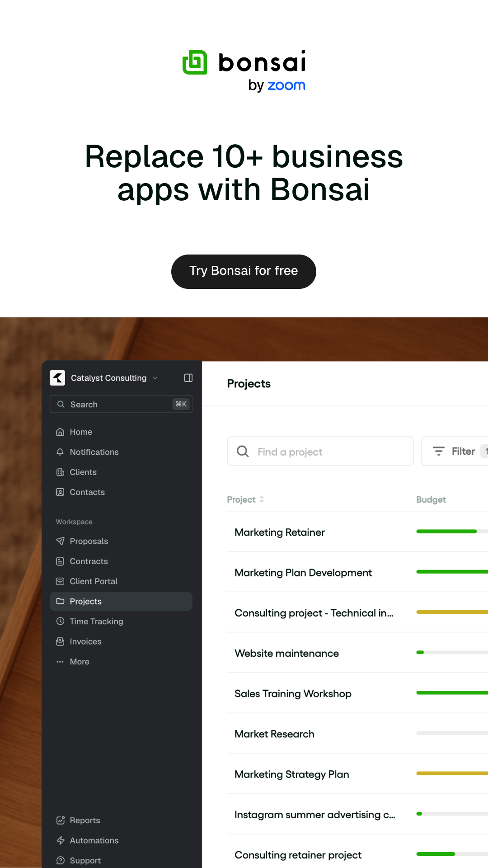Image resolution: width=488 pixels, height=868 pixels.
Task: Toggle the sidebar collapse panel icon
Action: [x=188, y=378]
